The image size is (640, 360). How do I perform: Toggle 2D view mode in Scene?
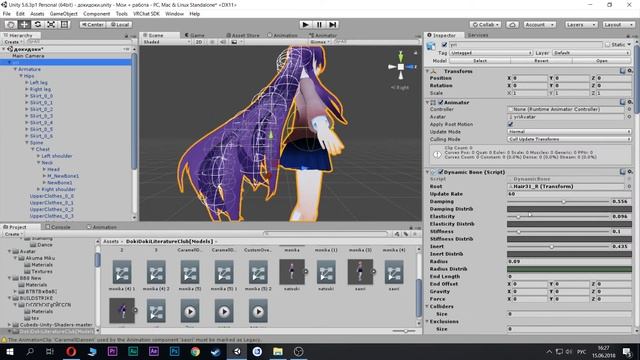click(199, 42)
